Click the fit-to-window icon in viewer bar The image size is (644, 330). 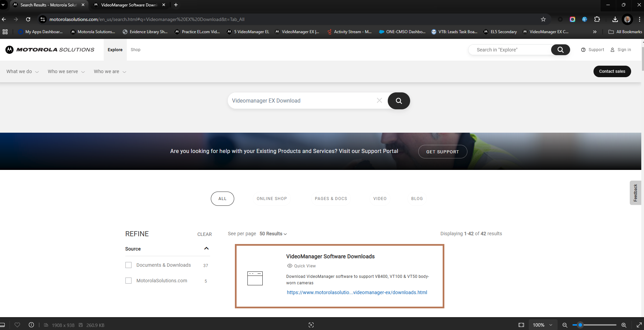pos(521,325)
